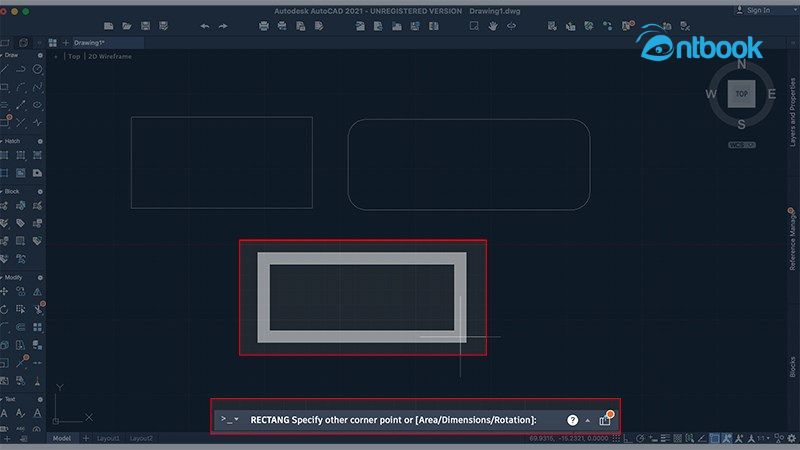Open the Layers and Properties side tab

(792, 112)
